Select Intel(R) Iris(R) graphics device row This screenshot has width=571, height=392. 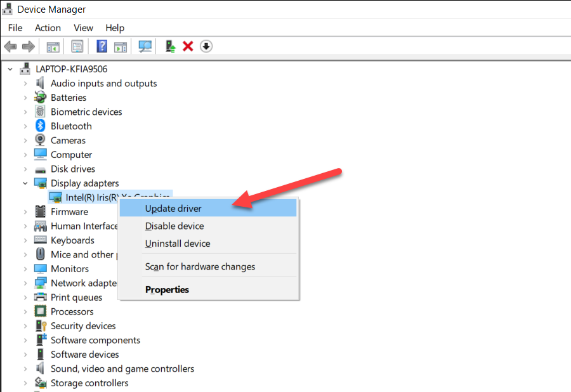110,197
